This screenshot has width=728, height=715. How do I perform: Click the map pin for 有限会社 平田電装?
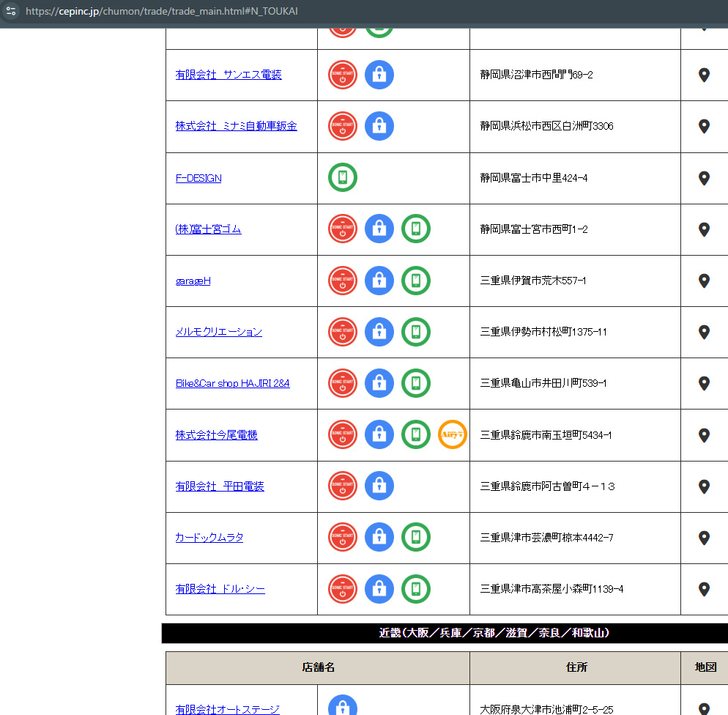pyautogui.click(x=704, y=486)
